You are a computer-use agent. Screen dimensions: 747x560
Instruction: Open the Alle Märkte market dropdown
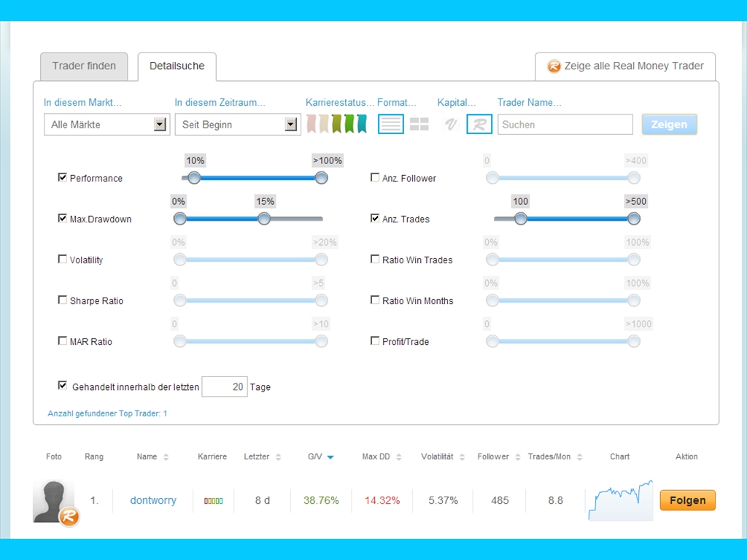(107, 125)
